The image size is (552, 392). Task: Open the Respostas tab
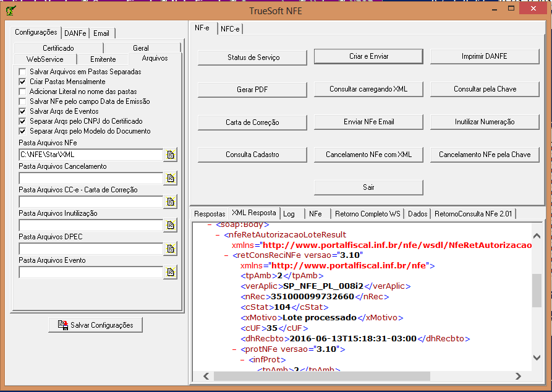click(x=210, y=214)
